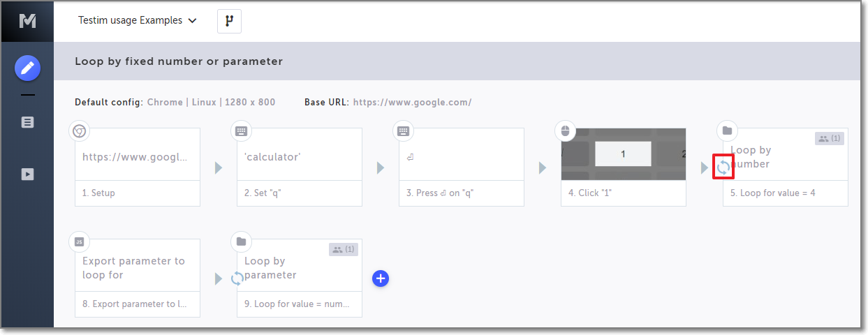Open the test list icon in sidebar
This screenshot has height=335, width=868.
tap(27, 122)
